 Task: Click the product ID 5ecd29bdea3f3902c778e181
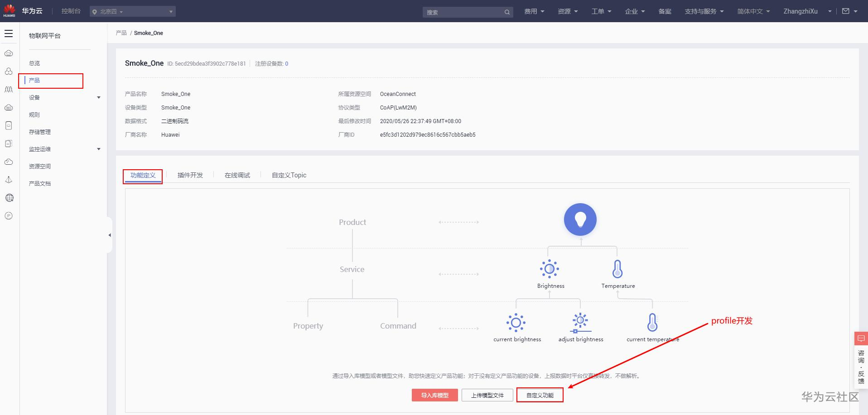[x=210, y=64]
